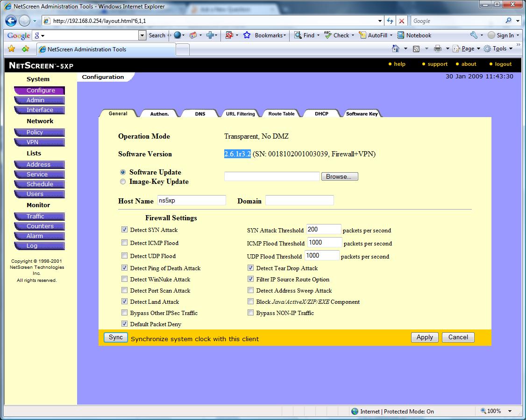
Task: Disable Detect Tear Drop Attack
Action: pyautogui.click(x=250, y=267)
